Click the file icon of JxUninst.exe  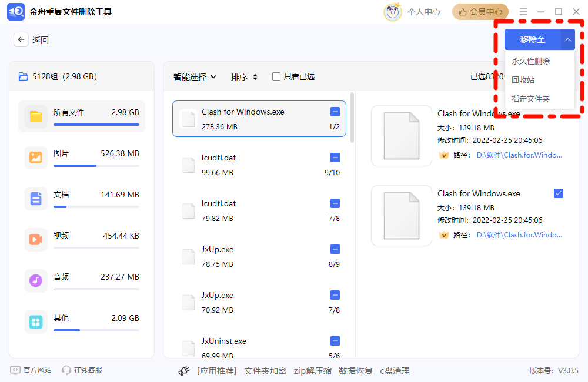(x=188, y=349)
